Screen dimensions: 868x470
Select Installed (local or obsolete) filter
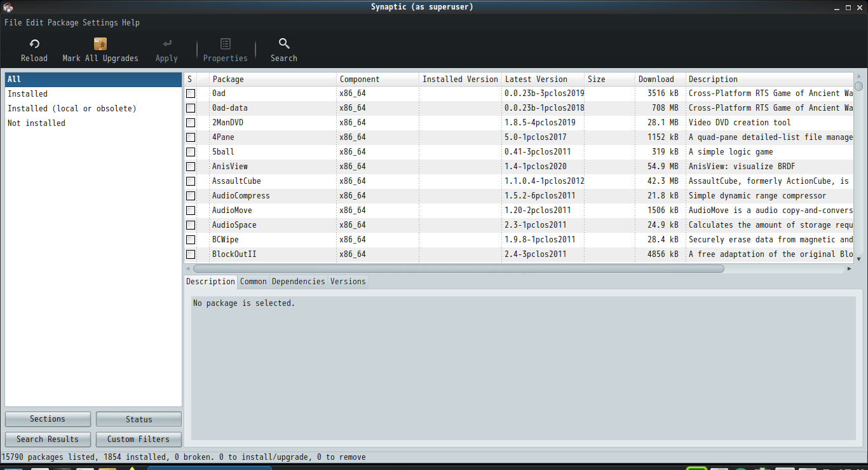(93, 109)
